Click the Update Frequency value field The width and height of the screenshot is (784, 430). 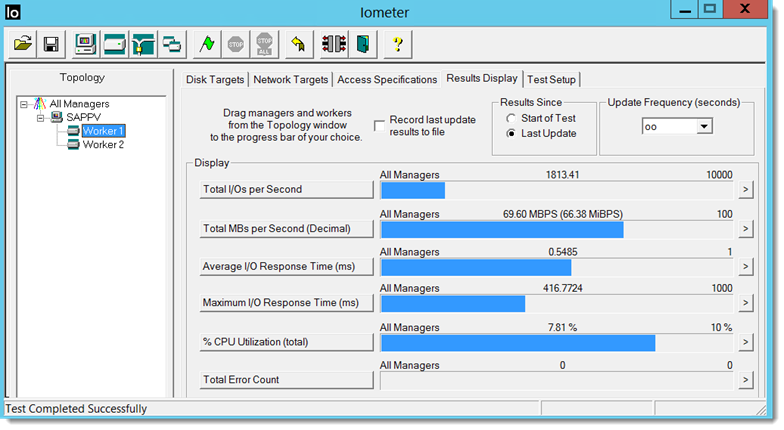pyautogui.click(x=670, y=126)
